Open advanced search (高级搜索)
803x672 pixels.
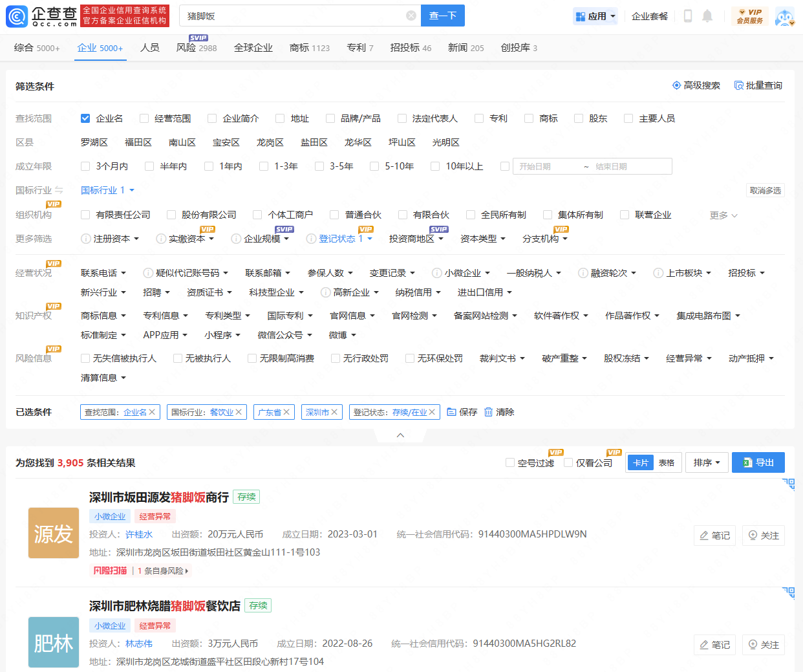(x=696, y=85)
